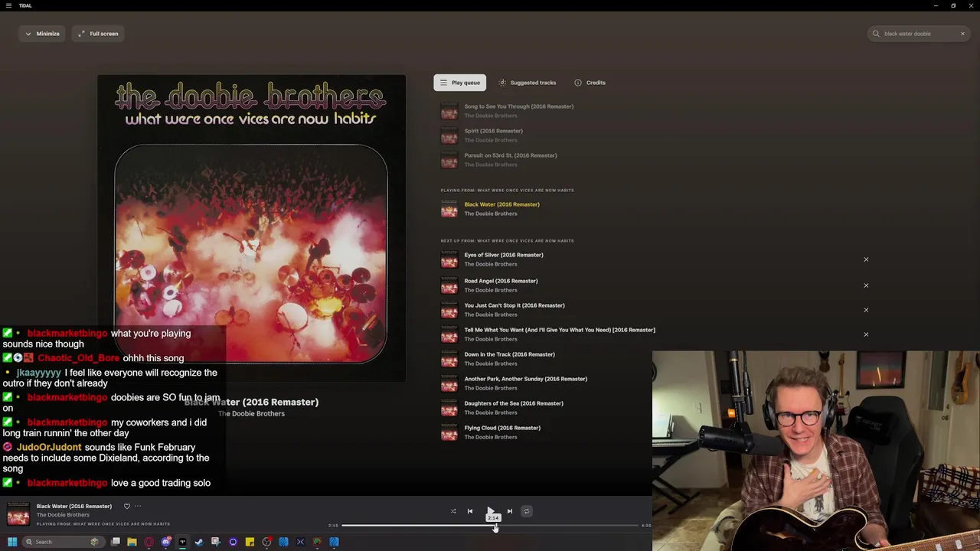The height and width of the screenshot is (551, 980).
Task: Play Eyes of Silver (2016 Remaster)
Action: coord(503,255)
